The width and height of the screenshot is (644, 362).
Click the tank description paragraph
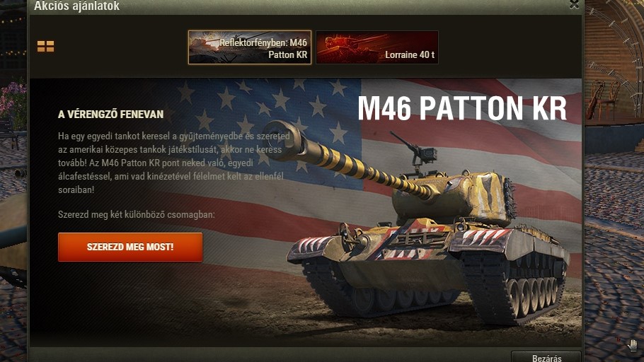coord(174,163)
